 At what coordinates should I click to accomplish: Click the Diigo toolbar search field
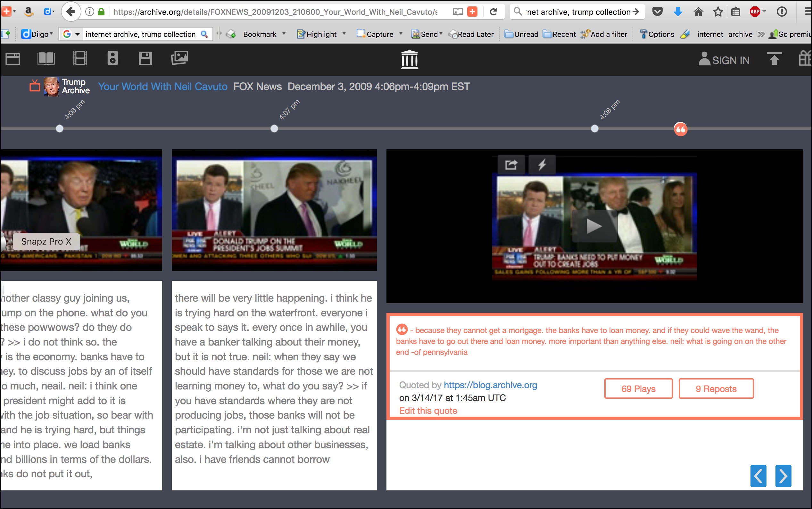[x=140, y=34]
